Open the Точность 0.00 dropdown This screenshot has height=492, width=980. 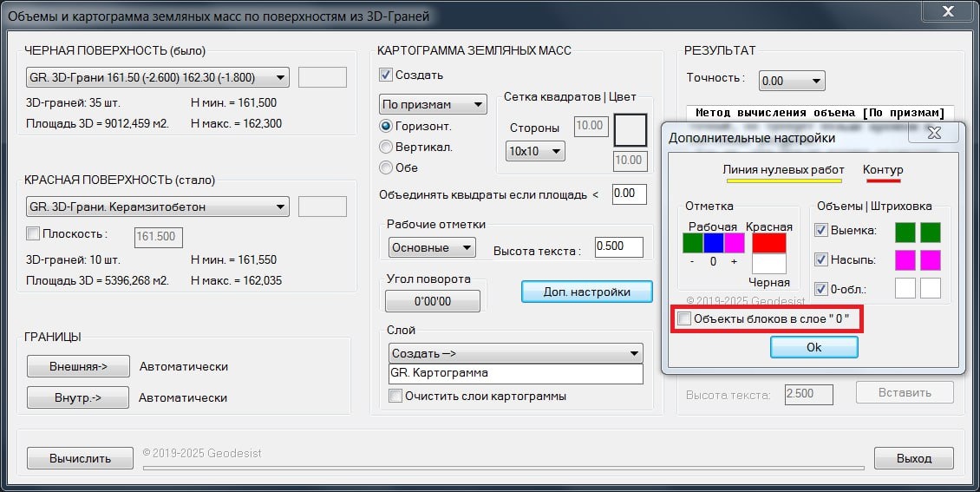click(792, 81)
